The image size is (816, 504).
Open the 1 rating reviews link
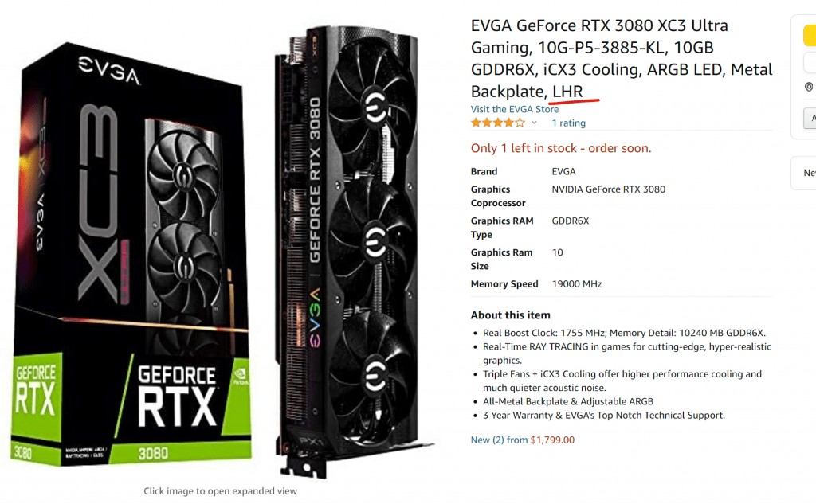coord(568,123)
